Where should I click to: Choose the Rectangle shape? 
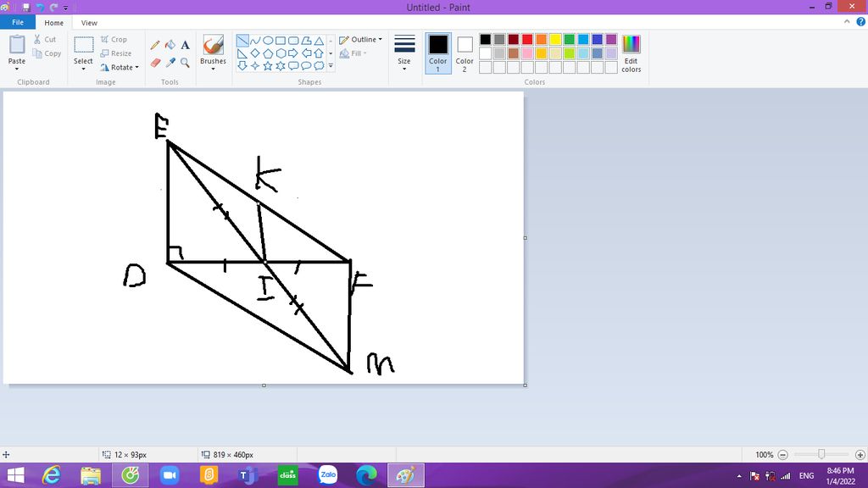tap(281, 41)
